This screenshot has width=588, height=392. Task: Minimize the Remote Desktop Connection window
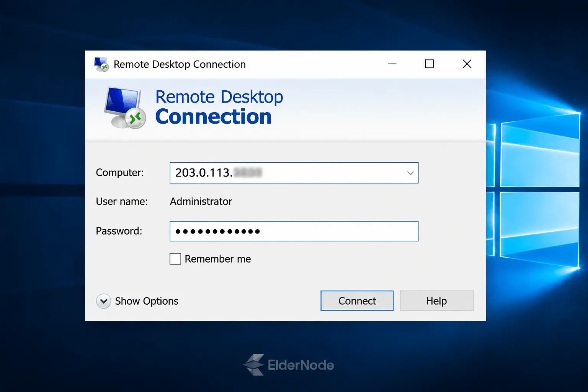tap(392, 64)
